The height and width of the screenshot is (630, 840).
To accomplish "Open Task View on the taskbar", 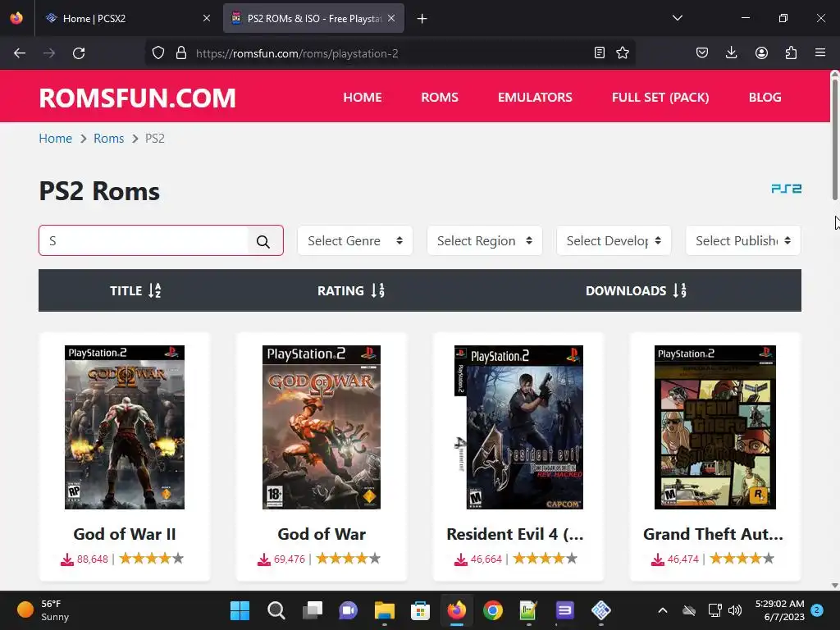I will (x=313, y=610).
